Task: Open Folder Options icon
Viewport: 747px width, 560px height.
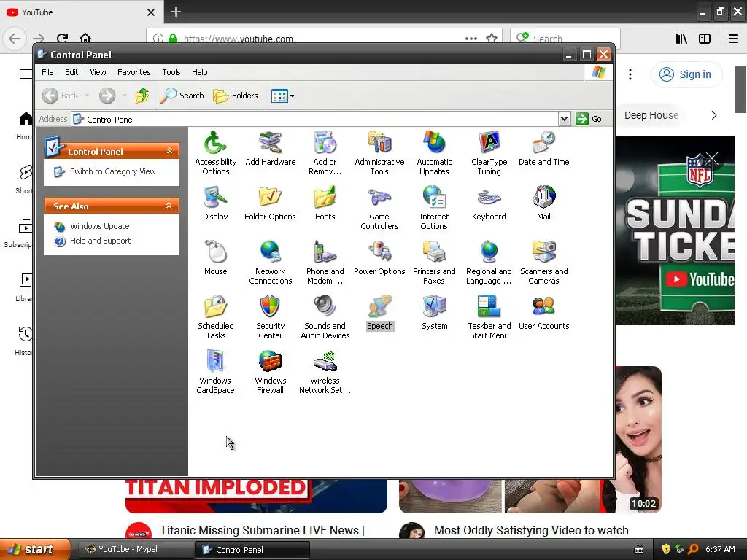Action: point(270,203)
